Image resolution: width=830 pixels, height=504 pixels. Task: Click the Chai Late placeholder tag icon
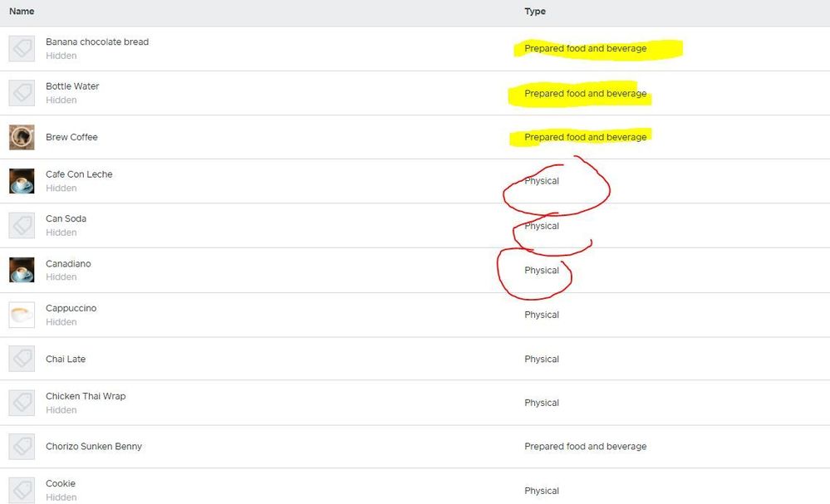click(22, 359)
